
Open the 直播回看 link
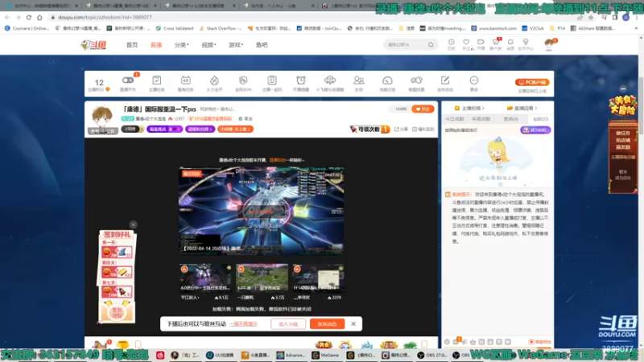[522, 108]
